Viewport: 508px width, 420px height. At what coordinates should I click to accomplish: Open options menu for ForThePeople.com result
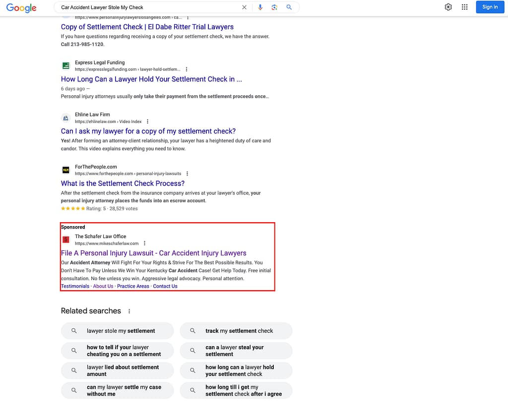187,174
